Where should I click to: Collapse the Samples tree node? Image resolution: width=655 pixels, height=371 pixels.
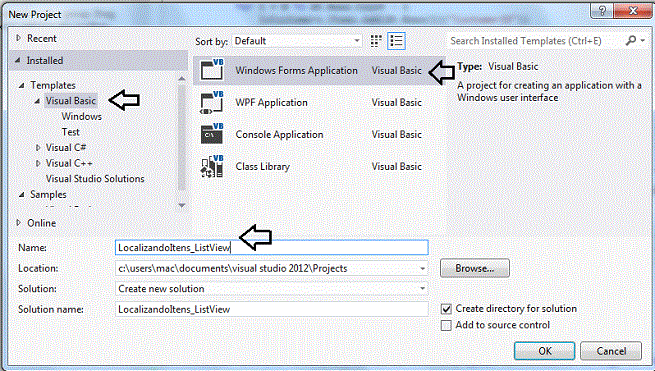pos(22,195)
